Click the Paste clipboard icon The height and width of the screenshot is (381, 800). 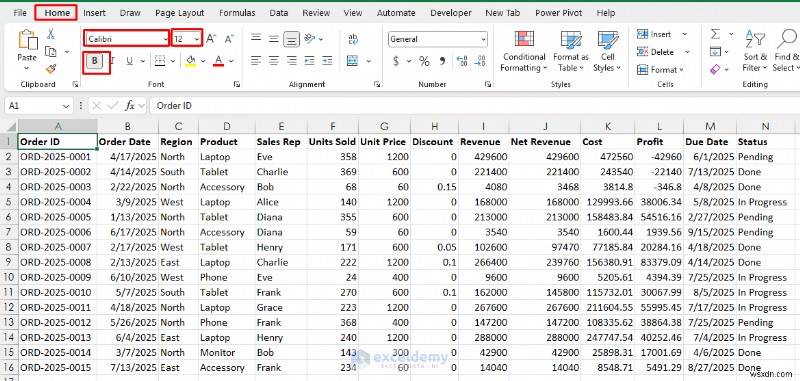pyautogui.click(x=27, y=40)
